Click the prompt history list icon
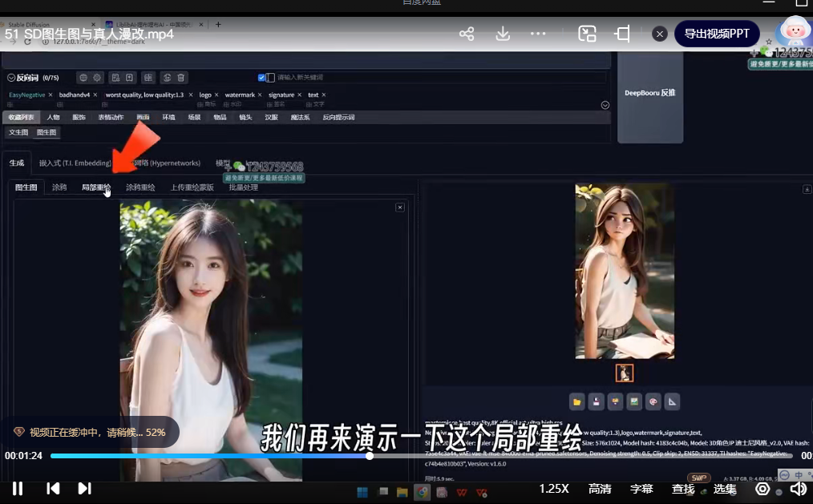Screen dimensions: 813x504 pyautogui.click(x=115, y=78)
